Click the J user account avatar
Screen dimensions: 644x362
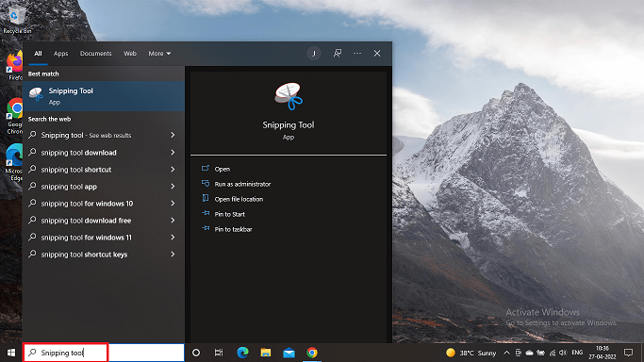click(314, 54)
